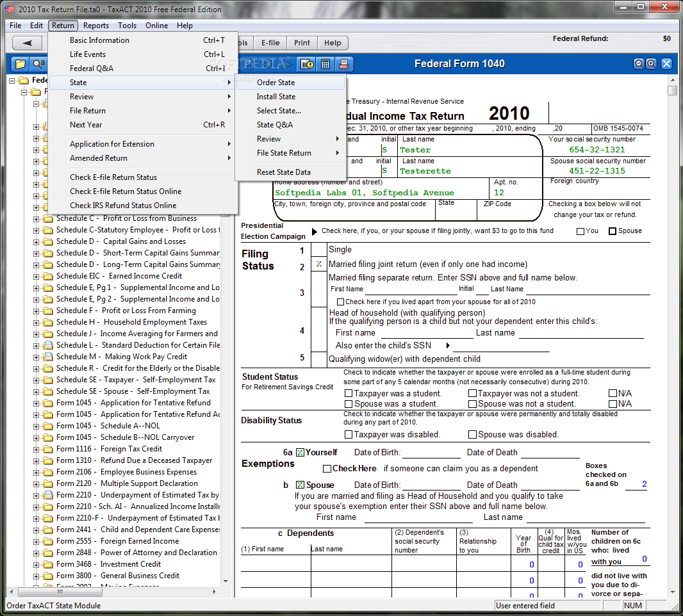Check 'Spouse was disabled' box
Image resolution: width=683 pixels, height=616 pixels.
point(472,434)
